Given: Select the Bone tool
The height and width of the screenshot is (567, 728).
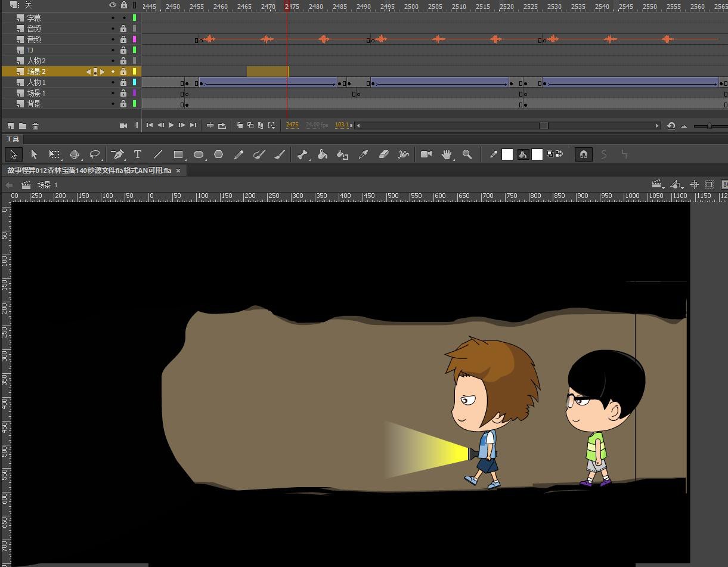Looking at the screenshot, I should tap(302, 154).
